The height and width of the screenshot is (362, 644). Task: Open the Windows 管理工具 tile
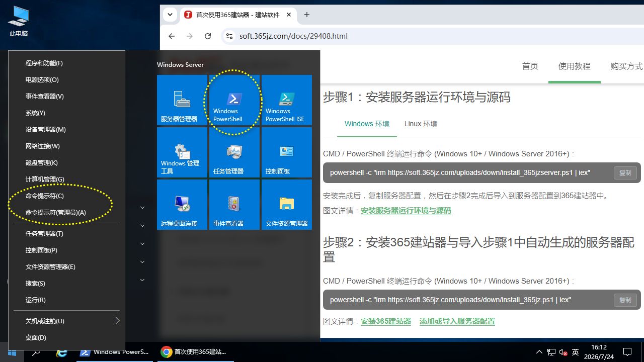tap(182, 152)
